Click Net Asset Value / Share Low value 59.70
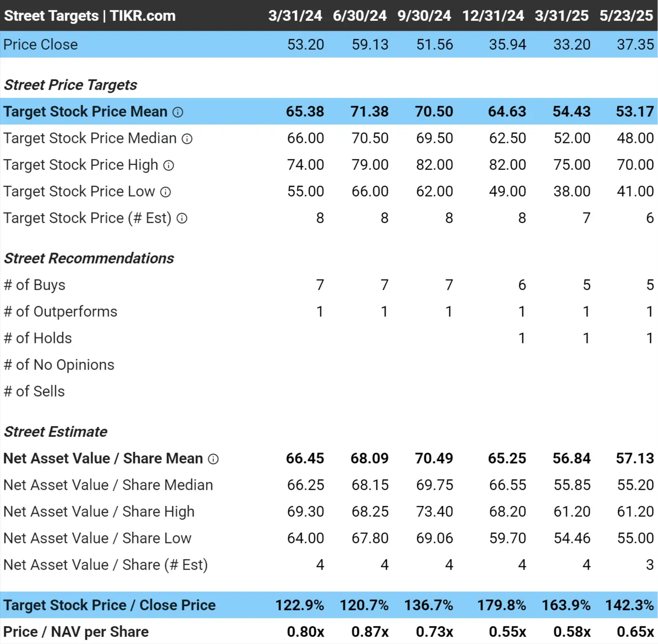 [508, 538]
